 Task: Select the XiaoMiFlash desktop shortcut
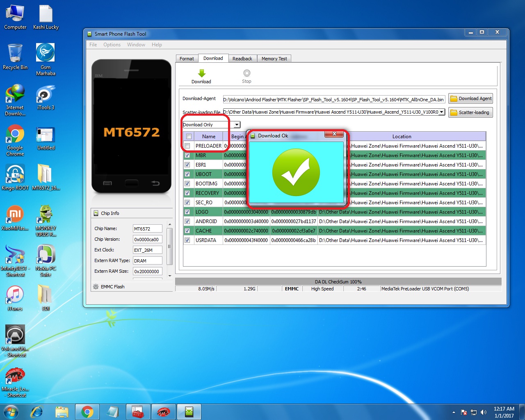tap(15, 218)
